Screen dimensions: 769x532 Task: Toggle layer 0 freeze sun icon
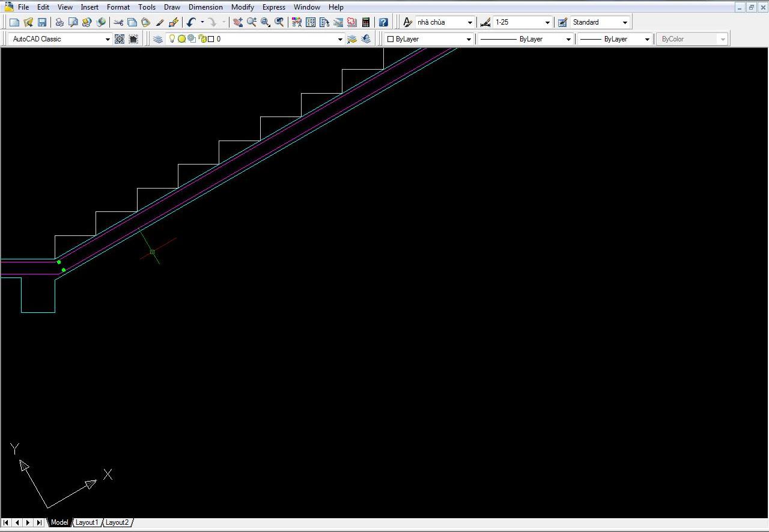[182, 39]
